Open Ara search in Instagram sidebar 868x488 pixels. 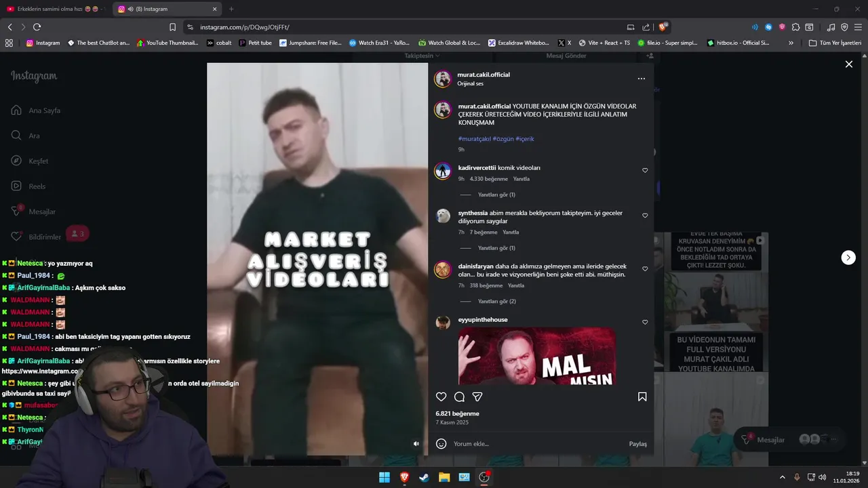[x=26, y=136]
